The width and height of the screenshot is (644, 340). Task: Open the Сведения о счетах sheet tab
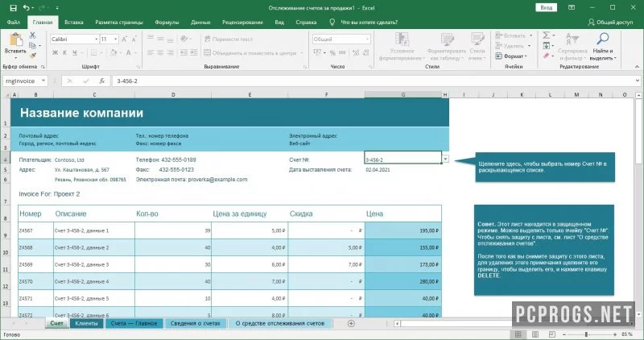(x=196, y=324)
